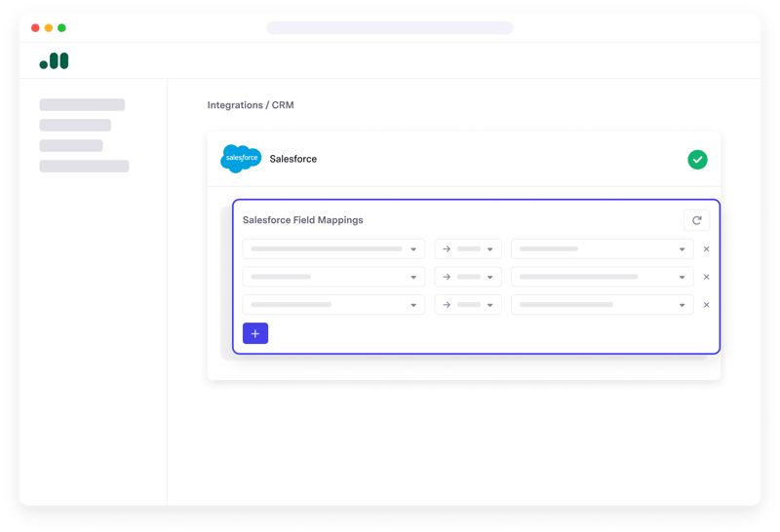Open third row's left field dropdown
Viewport: 780px width, 532px height.
coord(333,305)
